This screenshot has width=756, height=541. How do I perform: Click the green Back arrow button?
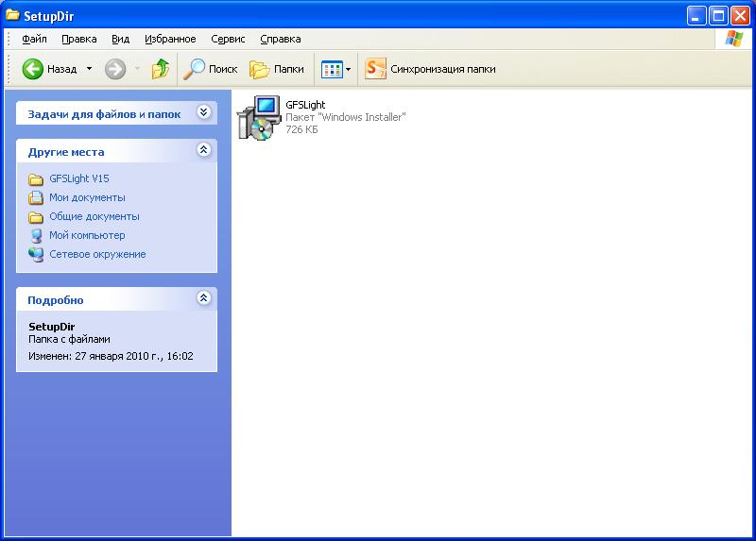33,69
